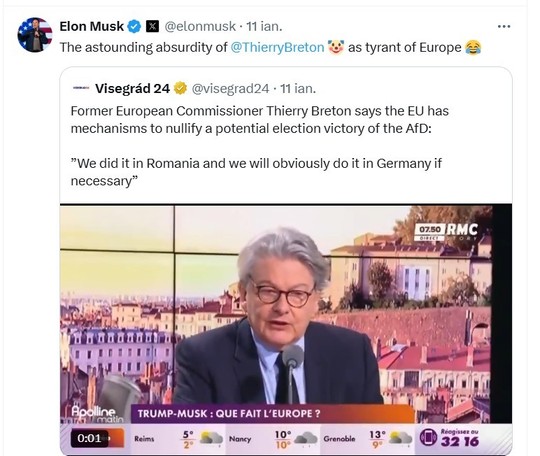Click the Romania quote in quoted tweet
This screenshot has width=540, height=456.
click(256, 172)
